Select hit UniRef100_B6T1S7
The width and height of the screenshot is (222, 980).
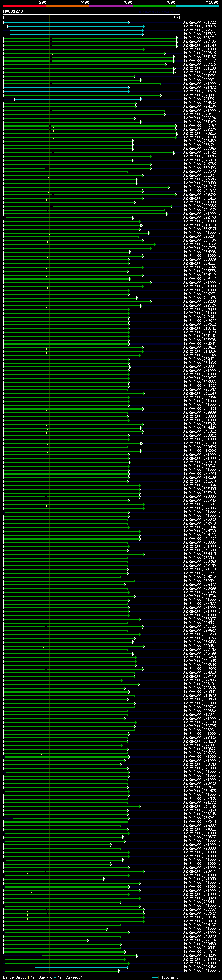point(199,57)
